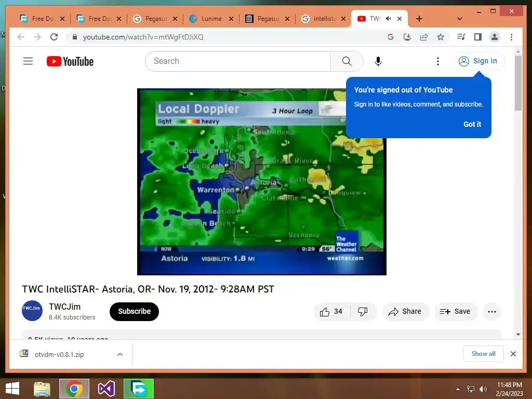Open the TWCJim channel name link
This screenshot has height=399, width=532.
click(x=64, y=307)
